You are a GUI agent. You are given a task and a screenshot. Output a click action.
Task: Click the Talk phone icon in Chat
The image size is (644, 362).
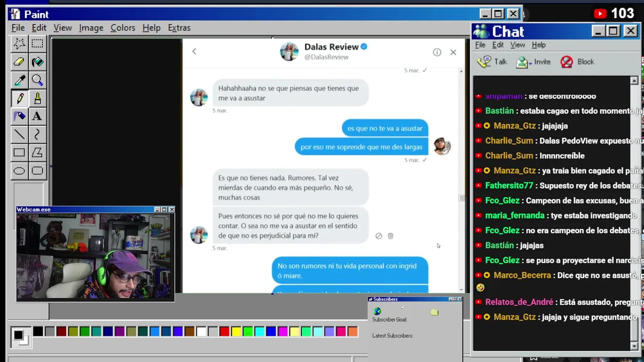click(484, 62)
